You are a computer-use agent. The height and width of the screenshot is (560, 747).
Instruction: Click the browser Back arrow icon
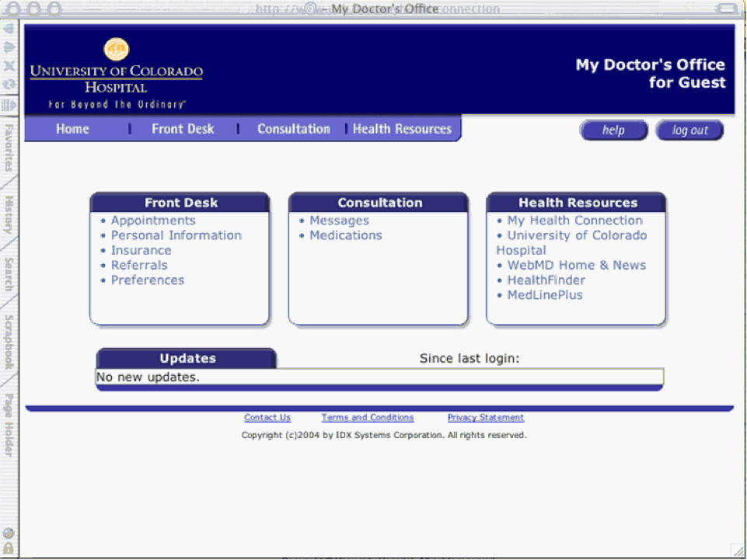(x=9, y=29)
